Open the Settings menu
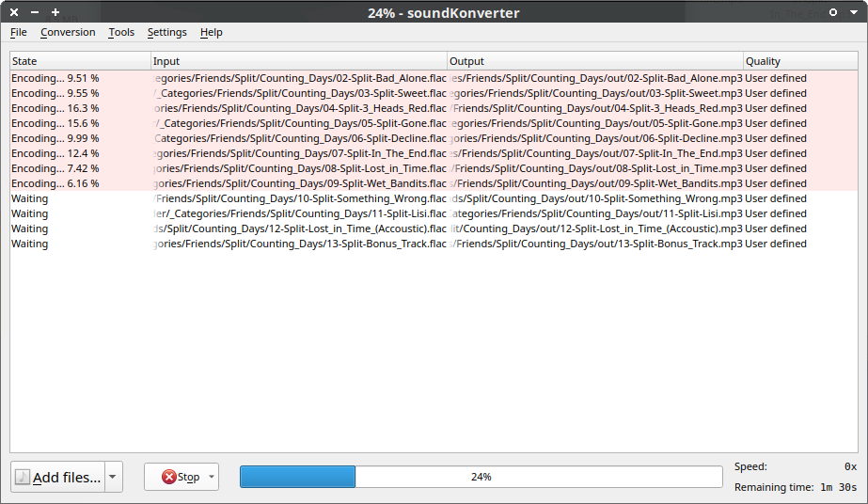Screen dimensions: 868x504 pyautogui.click(x=166, y=32)
